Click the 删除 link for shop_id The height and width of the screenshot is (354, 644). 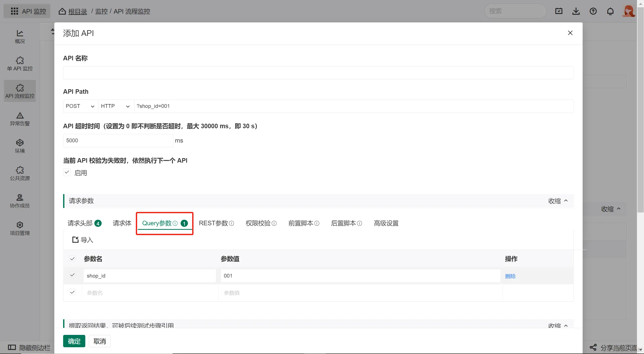[510, 276]
